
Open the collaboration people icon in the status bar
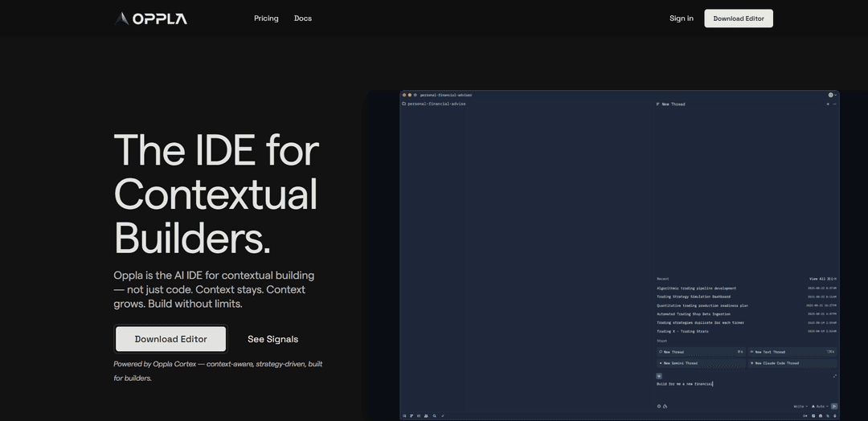426,416
